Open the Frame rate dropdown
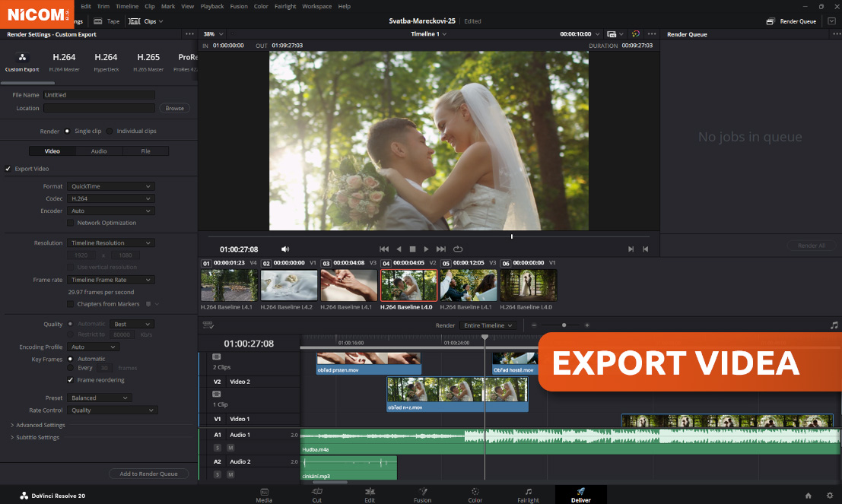 (110, 280)
